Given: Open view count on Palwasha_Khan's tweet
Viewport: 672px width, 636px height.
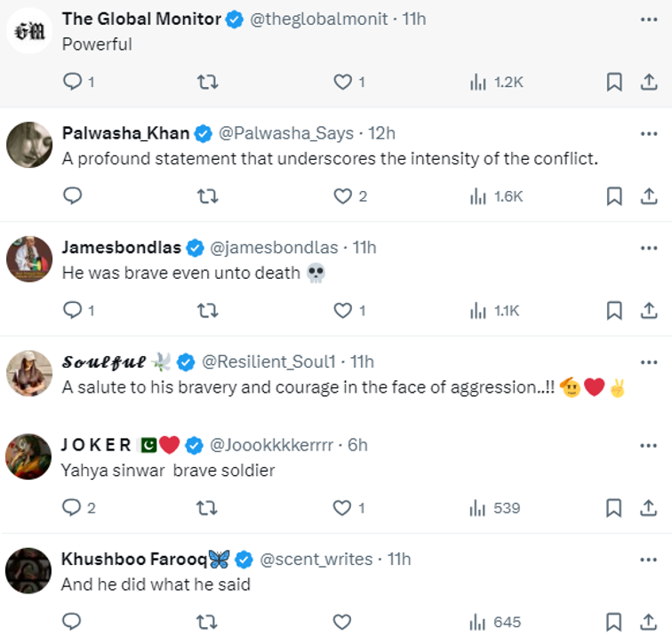Looking at the screenshot, I should pos(496,196).
